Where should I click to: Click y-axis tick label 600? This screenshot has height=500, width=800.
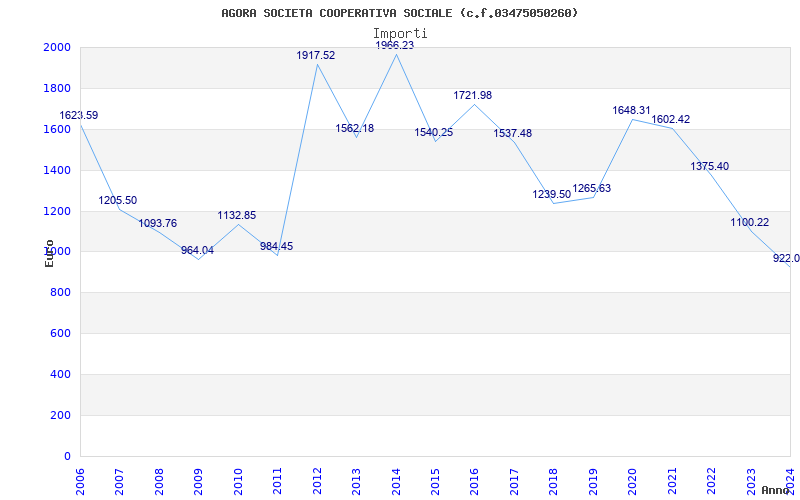(x=61, y=333)
